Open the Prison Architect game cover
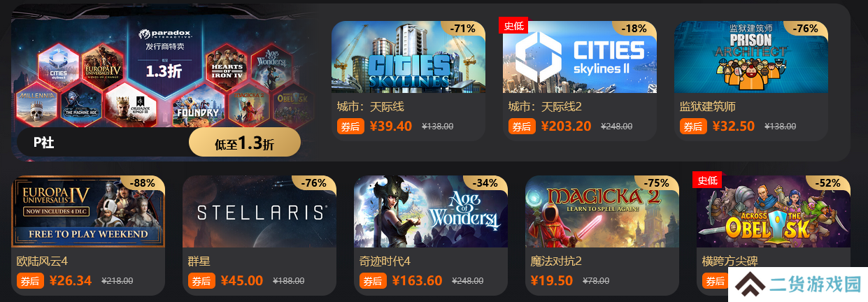The height and width of the screenshot is (302, 868). 751,57
